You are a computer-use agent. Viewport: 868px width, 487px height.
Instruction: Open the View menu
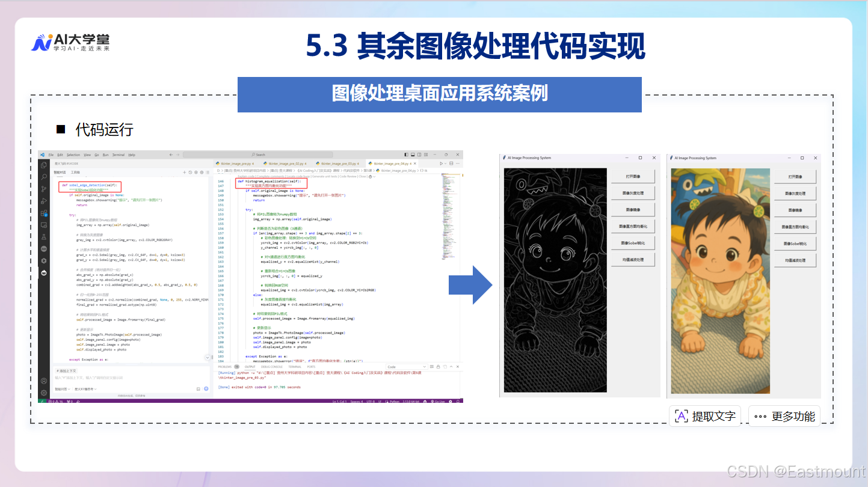click(87, 155)
